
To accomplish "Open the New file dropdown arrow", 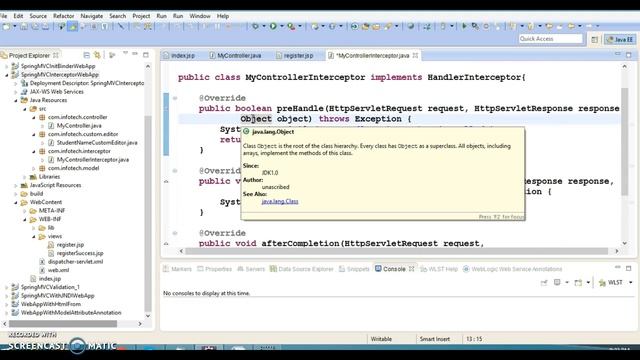I will coord(15,27).
